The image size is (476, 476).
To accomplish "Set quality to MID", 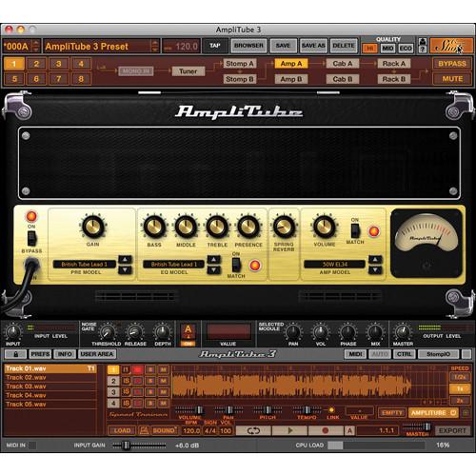I will 387,49.
